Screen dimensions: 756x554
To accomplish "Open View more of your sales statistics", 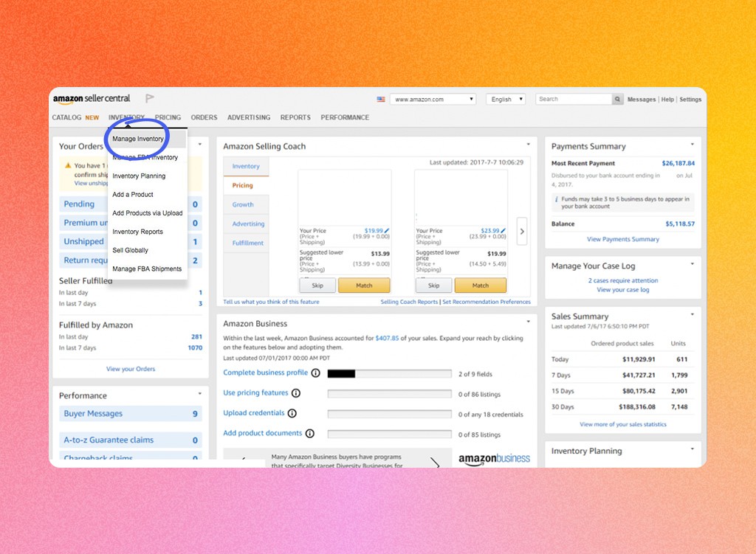I will click(x=623, y=424).
